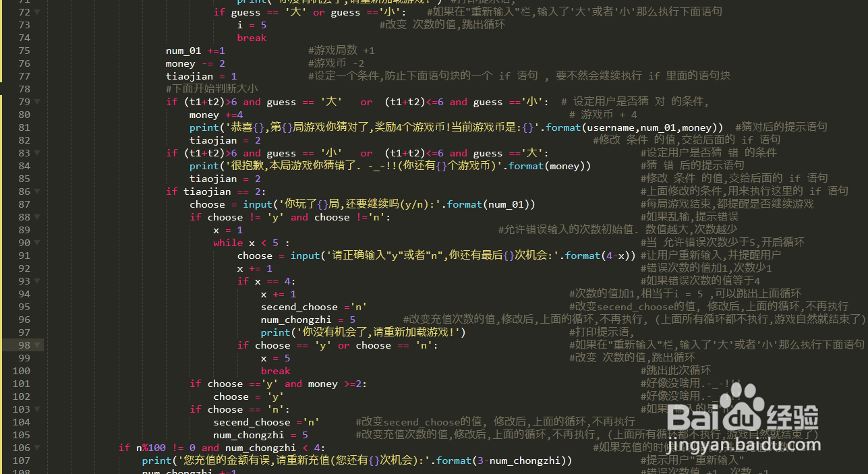Click '.format(num_01))' on line 87

(x=489, y=204)
